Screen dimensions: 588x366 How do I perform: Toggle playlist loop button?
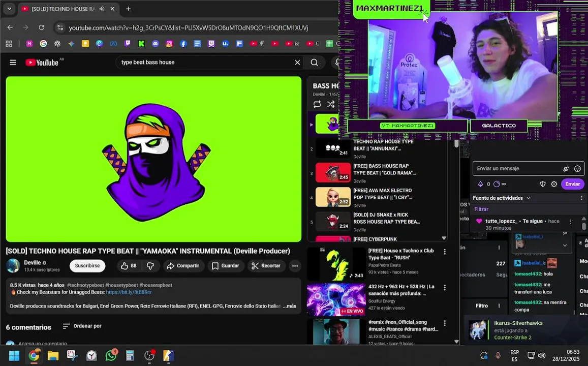tap(317, 104)
